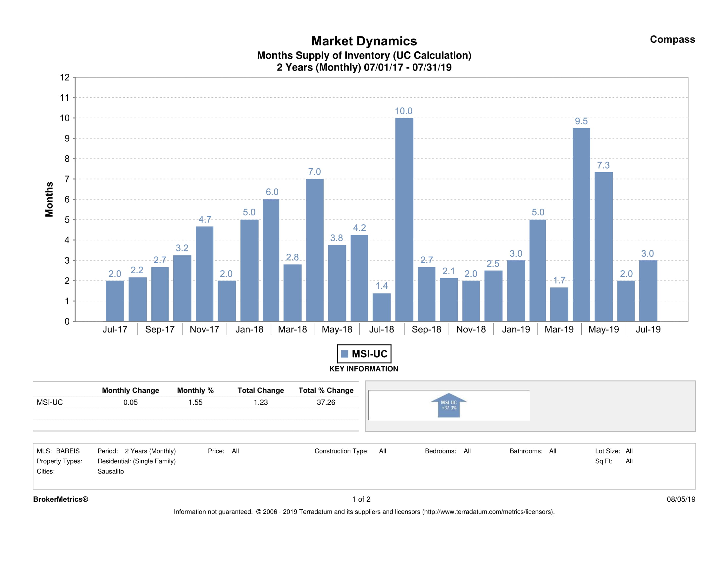Click the BrokerMetrics footer label

pos(61,499)
